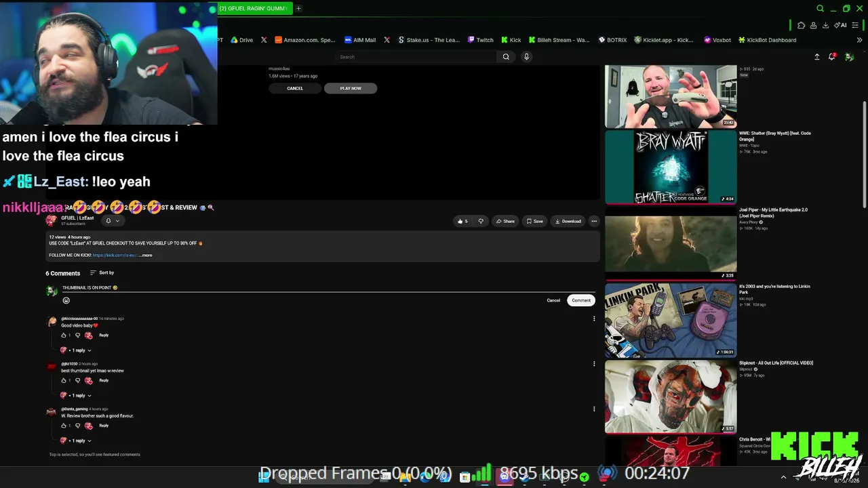
Task: Open the browser AI assistant icon
Action: [x=840, y=25]
